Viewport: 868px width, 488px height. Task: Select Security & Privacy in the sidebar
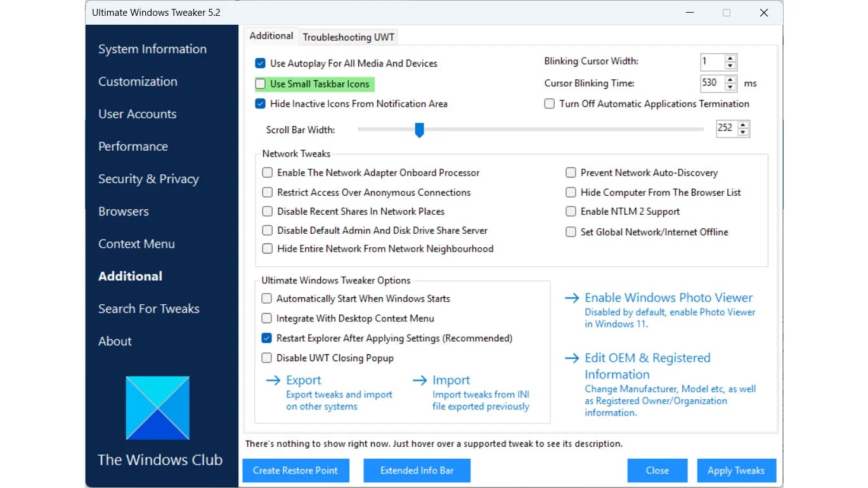point(148,179)
